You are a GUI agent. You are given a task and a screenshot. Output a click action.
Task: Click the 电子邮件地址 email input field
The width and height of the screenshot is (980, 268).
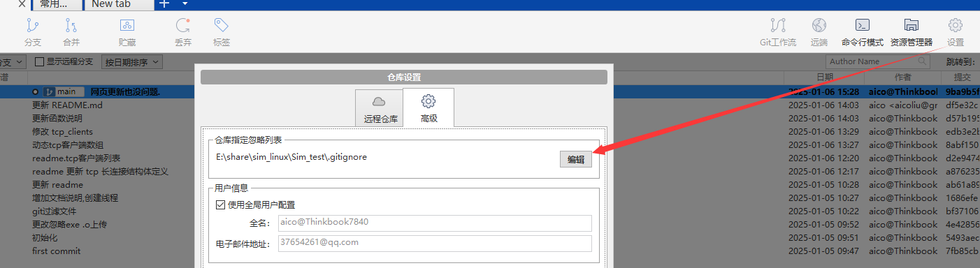click(434, 243)
